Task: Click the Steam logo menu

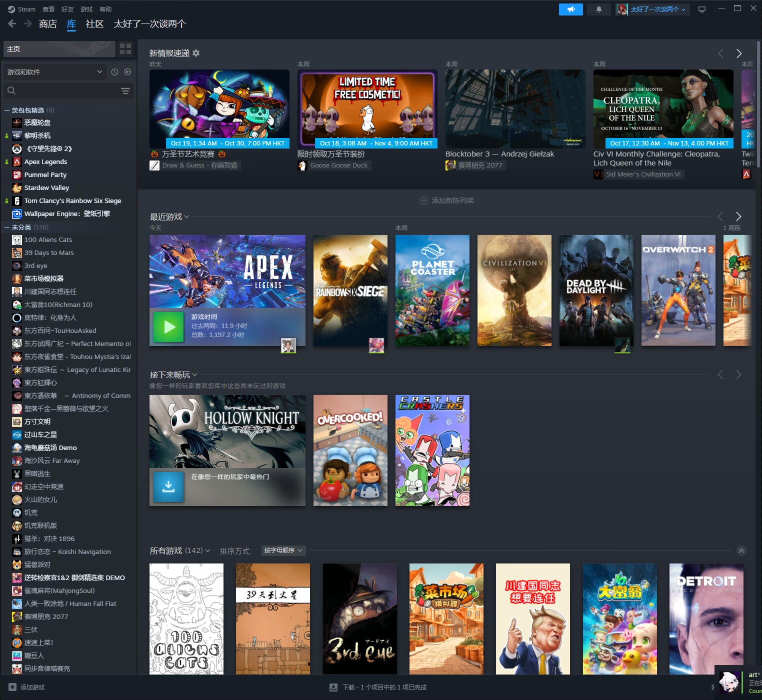Action: click(21, 9)
